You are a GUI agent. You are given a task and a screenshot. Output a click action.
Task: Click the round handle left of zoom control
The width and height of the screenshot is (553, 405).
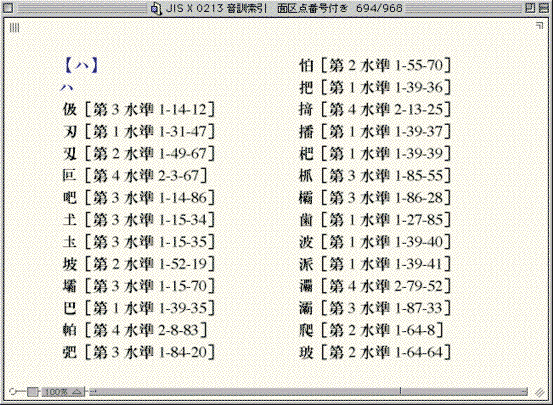click(x=12, y=391)
